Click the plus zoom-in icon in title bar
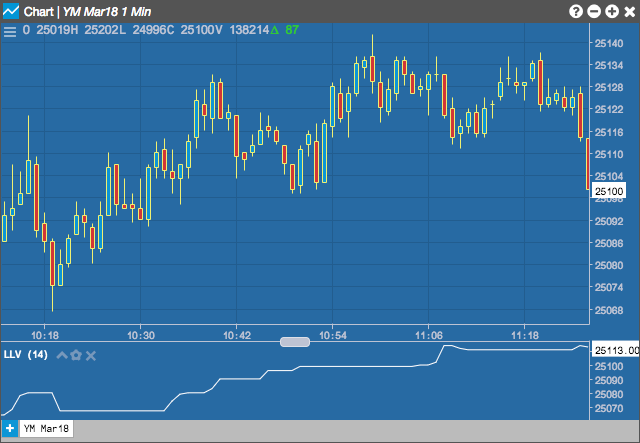Viewport: 640px width, 443px height. [611, 11]
